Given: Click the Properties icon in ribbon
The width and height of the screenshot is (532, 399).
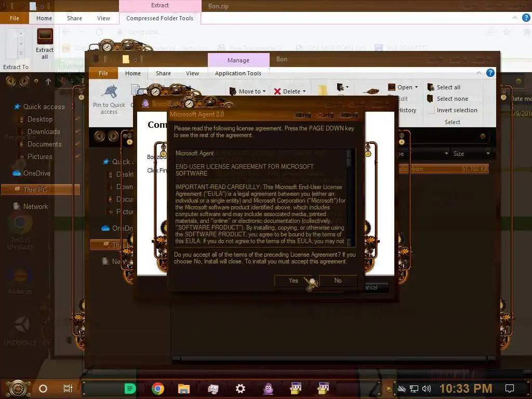Looking at the screenshot, I should [x=371, y=91].
